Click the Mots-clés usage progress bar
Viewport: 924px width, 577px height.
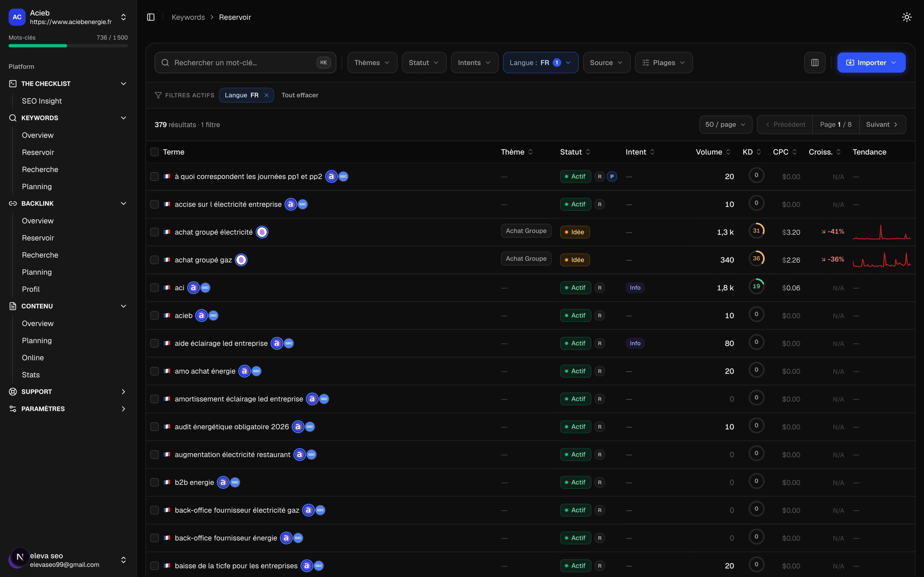tap(68, 46)
